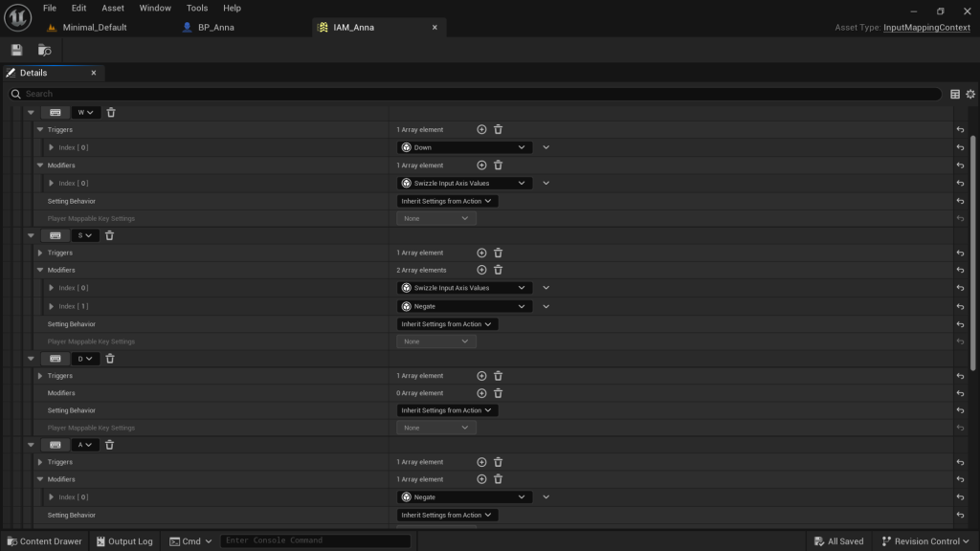Open the Down trigger type dropdown
The height and width of the screenshot is (551, 980).
coord(464,147)
